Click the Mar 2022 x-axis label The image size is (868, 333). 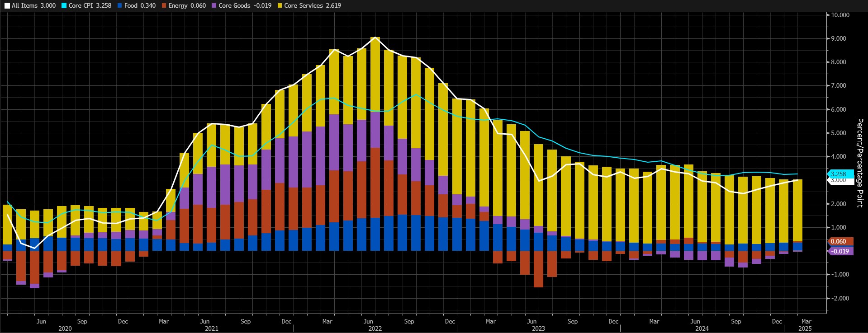[327, 321]
